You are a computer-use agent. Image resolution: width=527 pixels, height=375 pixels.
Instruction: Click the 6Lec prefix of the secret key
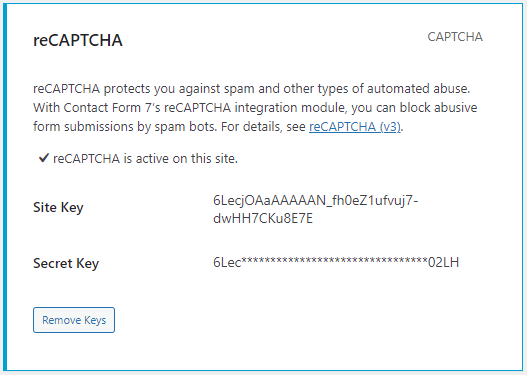pos(227,262)
